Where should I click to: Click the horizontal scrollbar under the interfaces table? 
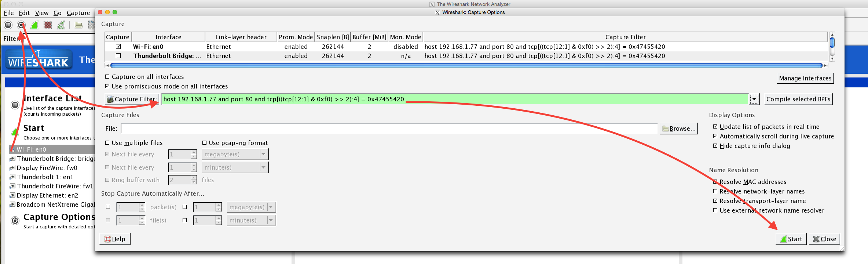click(466, 65)
